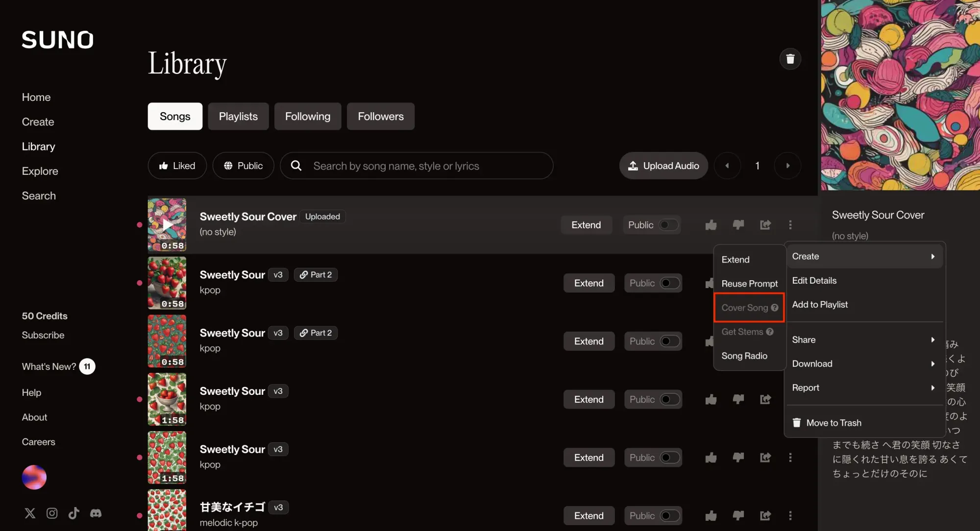Go to next library page arrow
This screenshot has width=980, height=531.
pos(787,166)
